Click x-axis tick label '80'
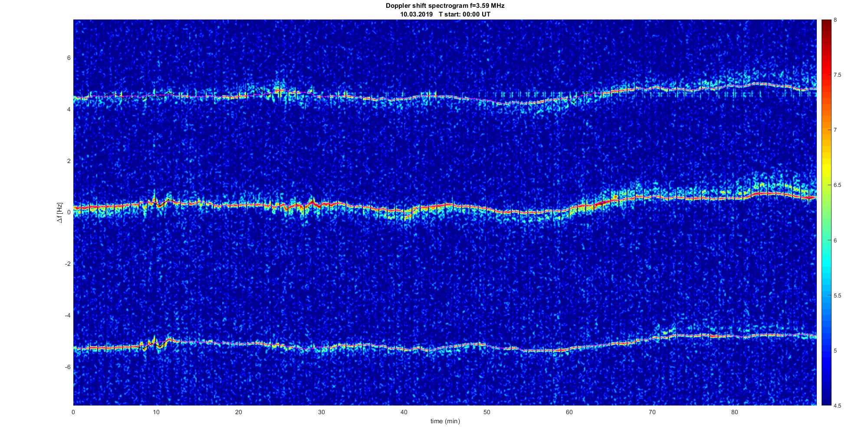868x435 pixels. 735,412
